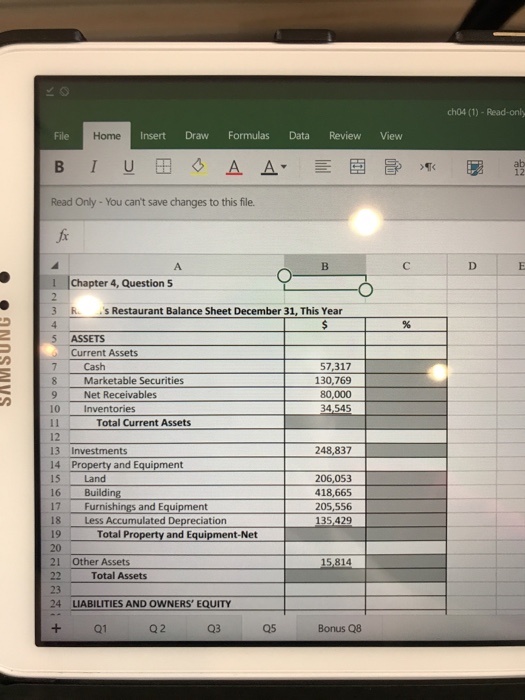Select 'LIABILITIES AND OWNERS' EQUITY' cell

tap(177, 604)
